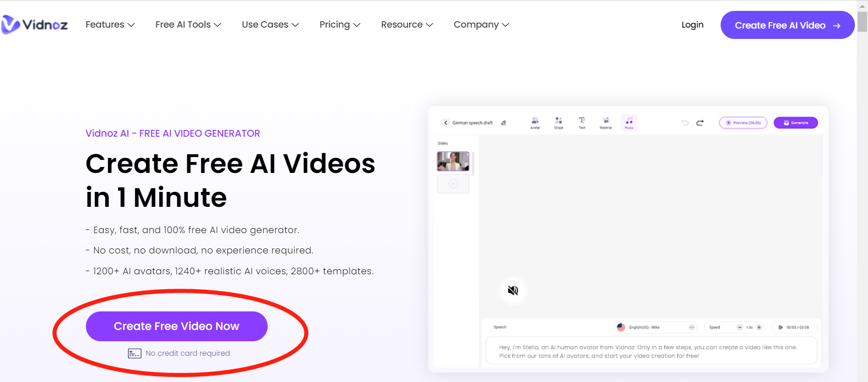
Task: Click the voice options ellipsis icon
Action: 692,327
